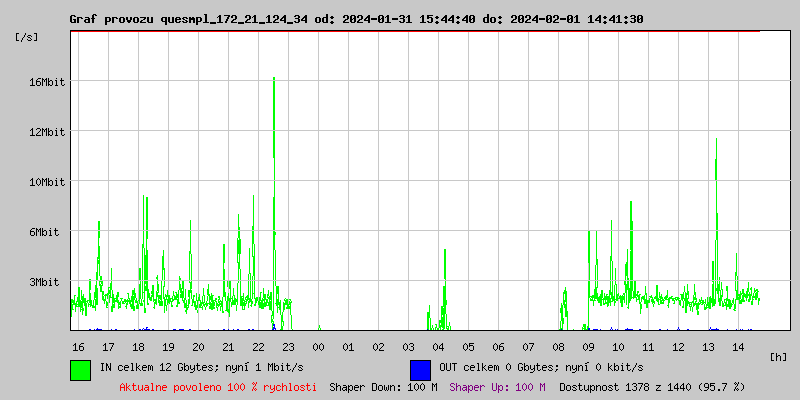This screenshot has height=400, width=800.
Task: Select the 14 hour marker on the time axis
Action: (x=738, y=346)
